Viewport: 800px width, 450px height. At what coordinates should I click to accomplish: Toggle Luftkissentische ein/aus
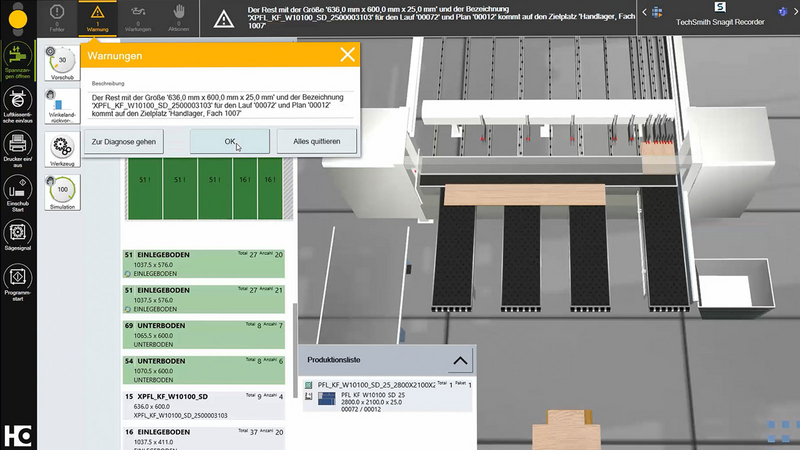(x=18, y=101)
